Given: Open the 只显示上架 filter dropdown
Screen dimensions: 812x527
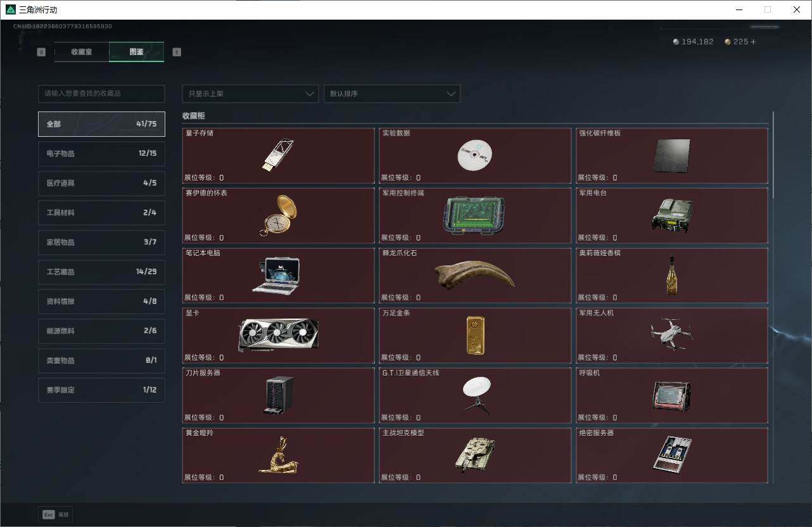Looking at the screenshot, I should click(x=250, y=94).
